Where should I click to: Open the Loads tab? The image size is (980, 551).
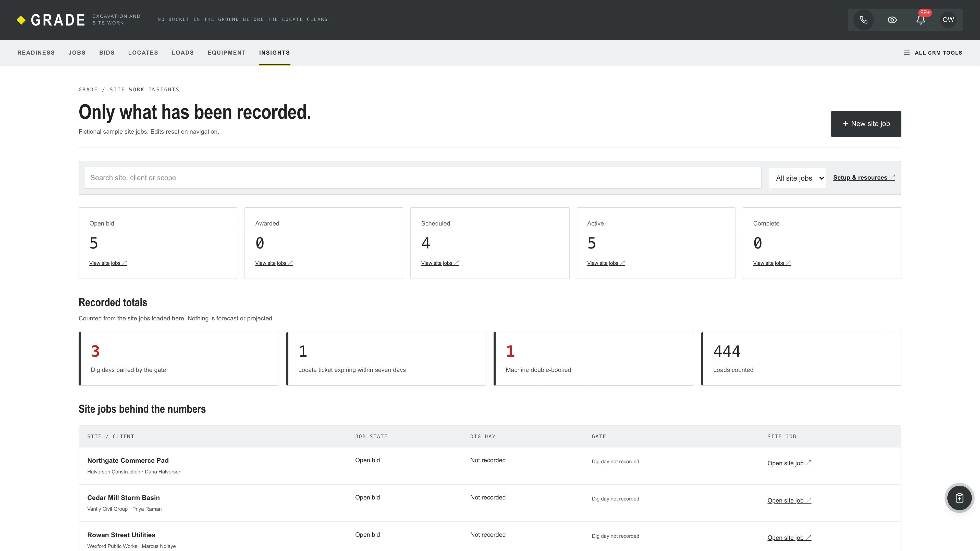pos(183,53)
